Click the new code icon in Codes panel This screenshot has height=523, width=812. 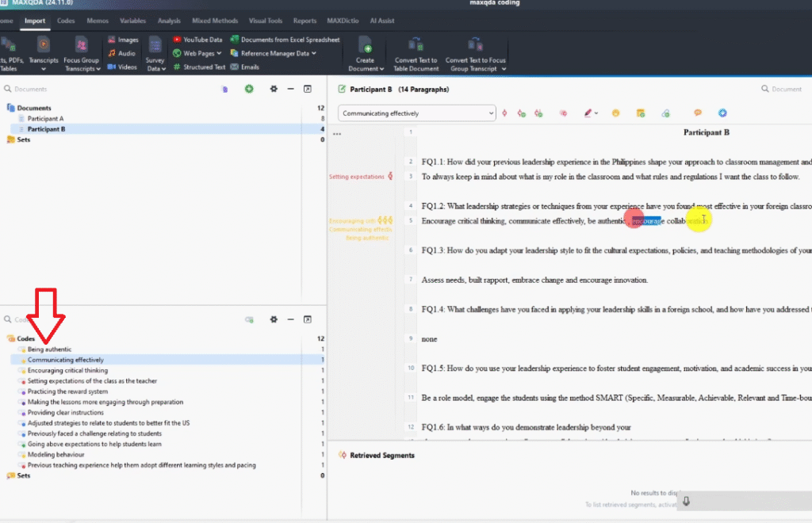249,319
